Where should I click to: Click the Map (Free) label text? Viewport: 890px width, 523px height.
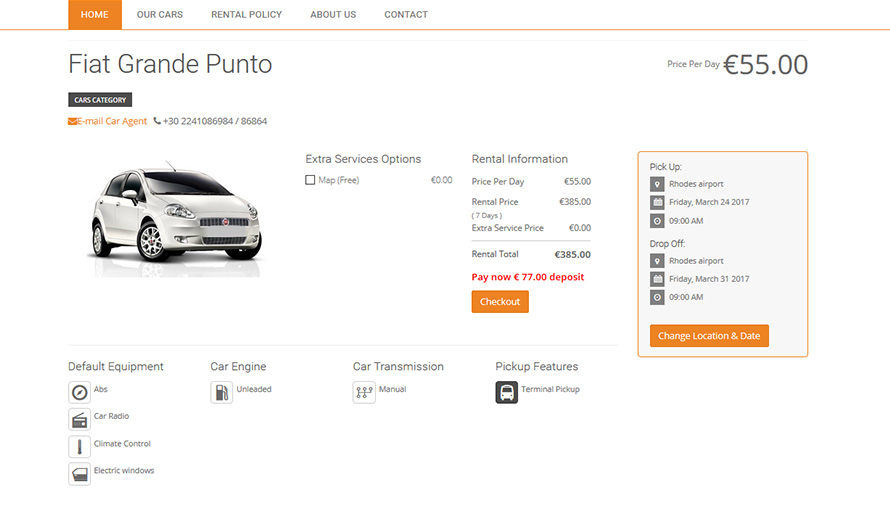click(x=339, y=180)
